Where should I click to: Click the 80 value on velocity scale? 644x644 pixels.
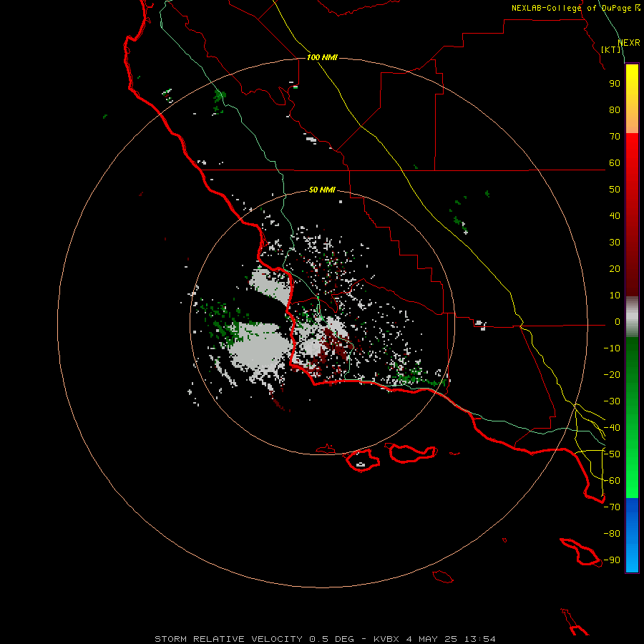(615, 109)
